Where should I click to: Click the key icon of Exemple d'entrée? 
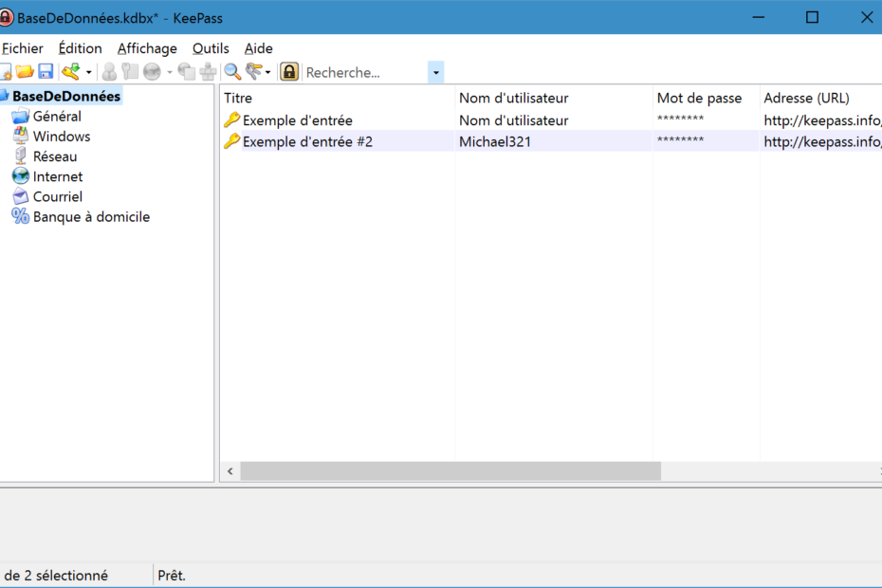[231, 119]
